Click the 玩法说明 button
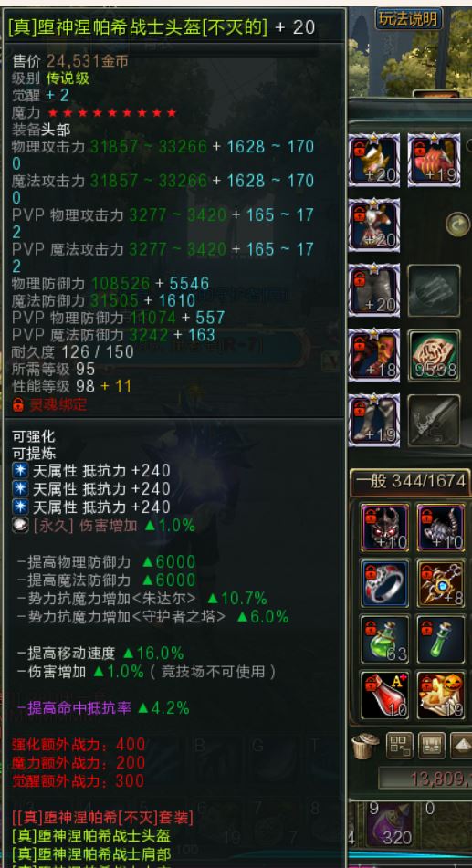Viewport: 472px width, 868px height. point(409,19)
